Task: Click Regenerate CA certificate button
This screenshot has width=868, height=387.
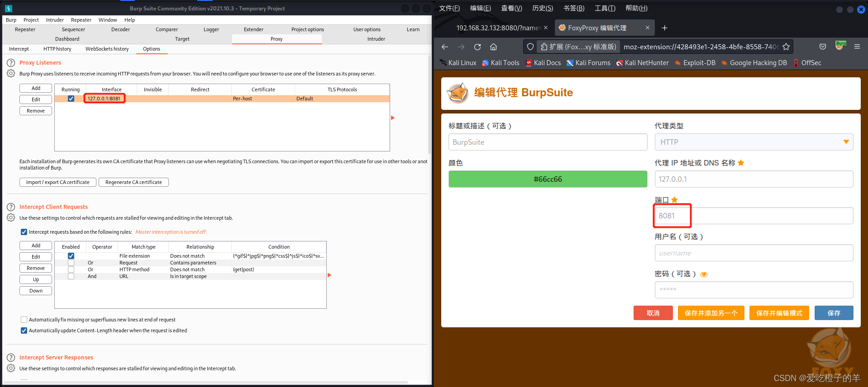Action: click(x=134, y=182)
